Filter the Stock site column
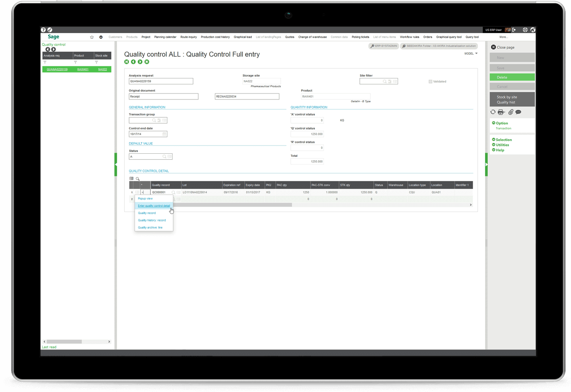 pos(97,62)
